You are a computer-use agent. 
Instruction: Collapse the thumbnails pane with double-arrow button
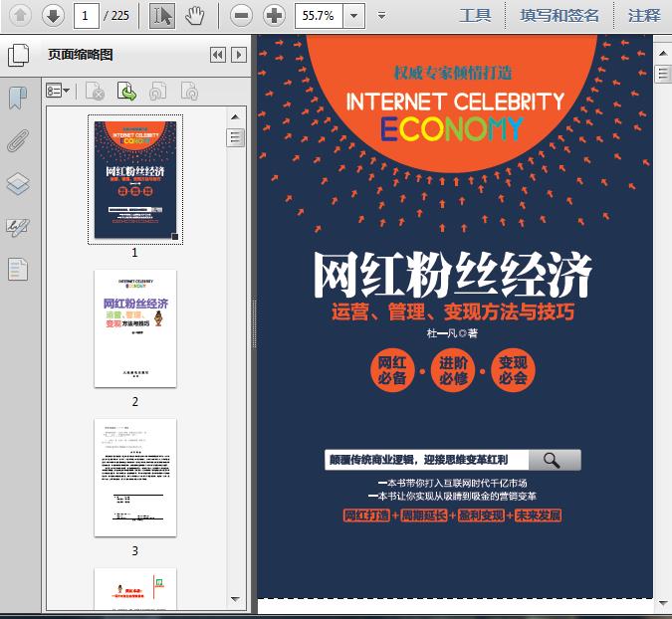tap(218, 55)
